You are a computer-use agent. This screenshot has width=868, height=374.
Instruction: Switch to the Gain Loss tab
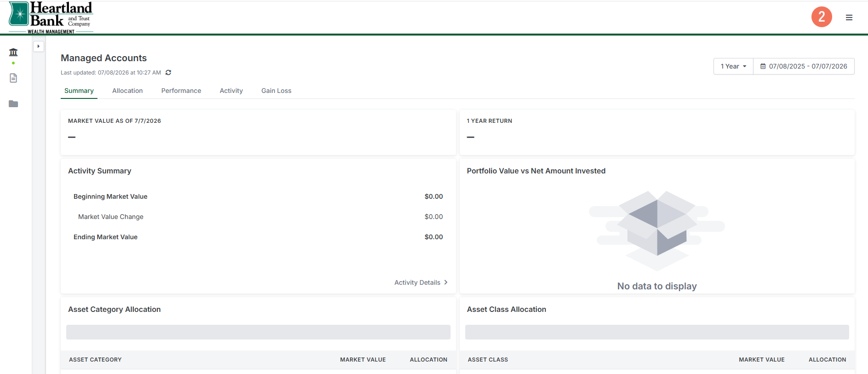click(x=276, y=91)
